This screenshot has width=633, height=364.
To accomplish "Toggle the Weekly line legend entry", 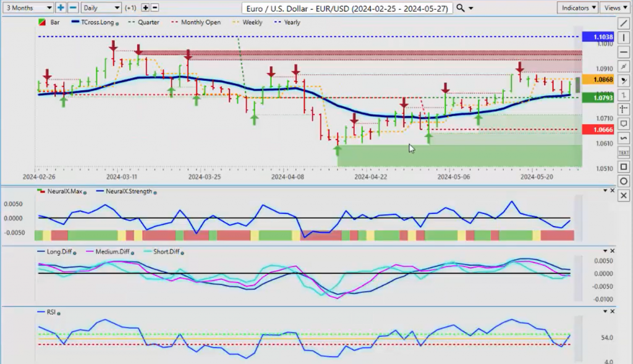I will pyautogui.click(x=248, y=22).
